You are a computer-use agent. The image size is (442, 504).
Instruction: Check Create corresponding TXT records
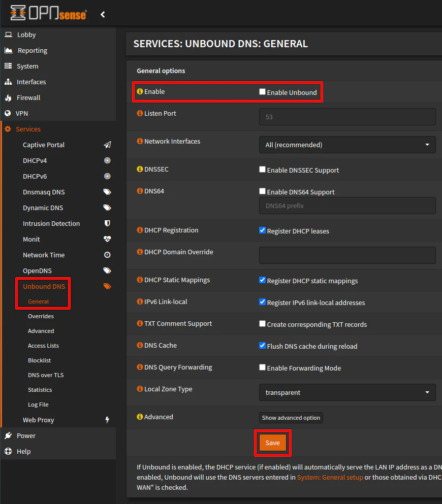pos(262,324)
